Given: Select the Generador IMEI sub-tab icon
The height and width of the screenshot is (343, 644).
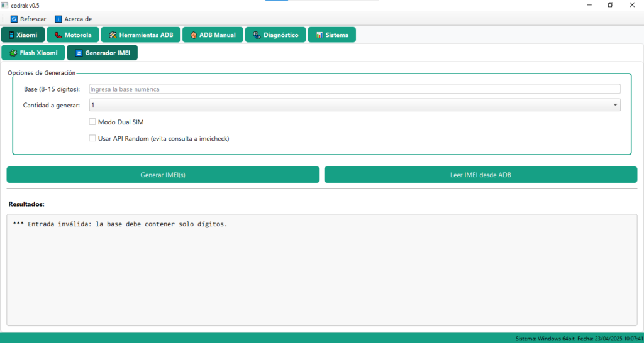Looking at the screenshot, I should click(79, 53).
